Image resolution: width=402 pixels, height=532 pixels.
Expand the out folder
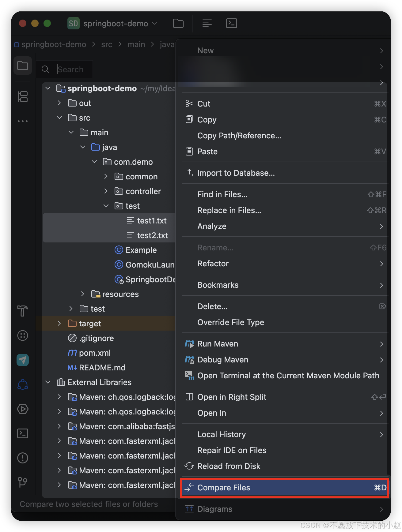[59, 103]
